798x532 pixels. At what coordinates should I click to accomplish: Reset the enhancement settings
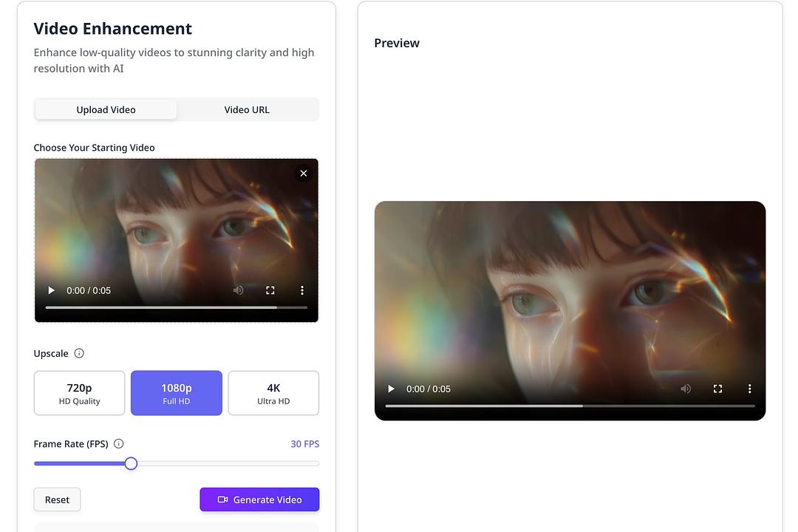(x=57, y=499)
